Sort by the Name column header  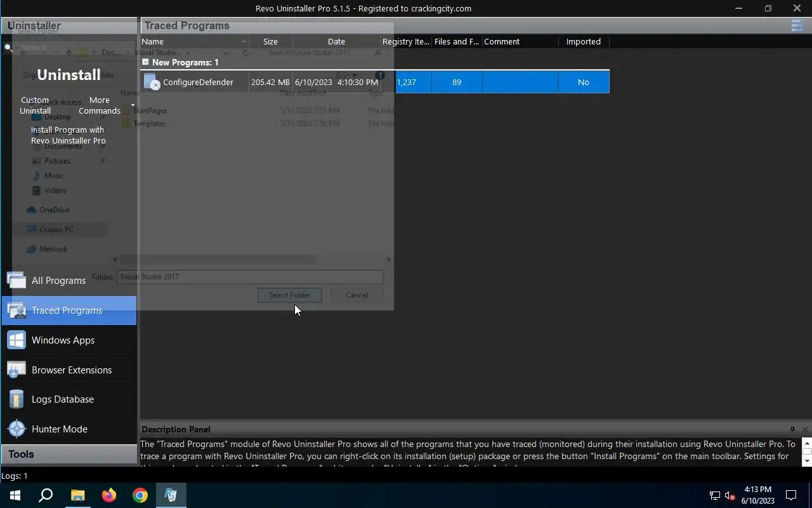pyautogui.click(x=194, y=41)
